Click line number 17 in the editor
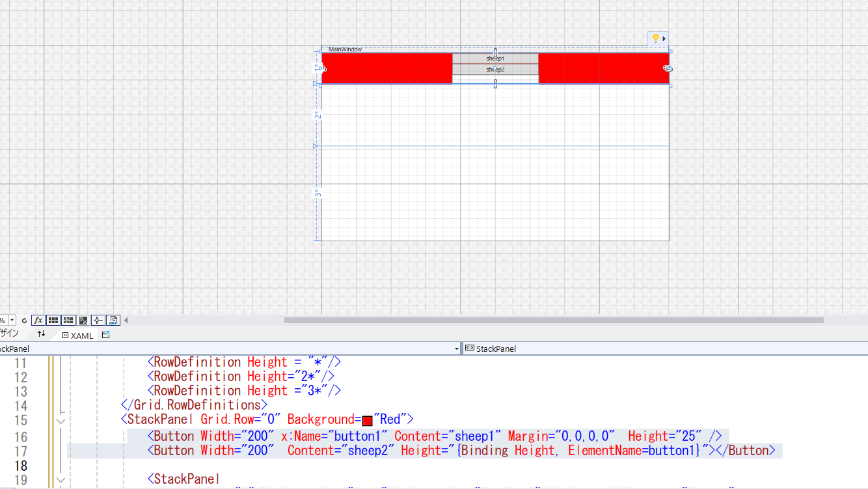The width and height of the screenshot is (868, 489). [x=21, y=451]
